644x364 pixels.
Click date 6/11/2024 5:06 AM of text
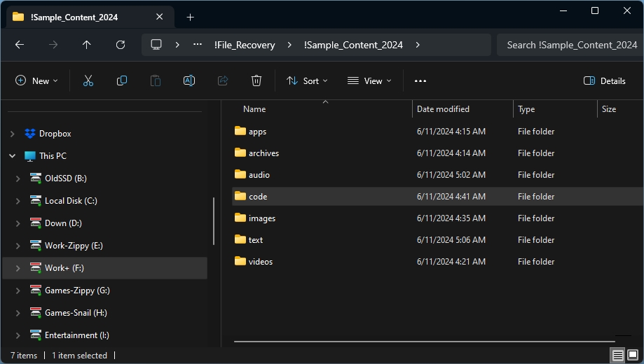[451, 239]
